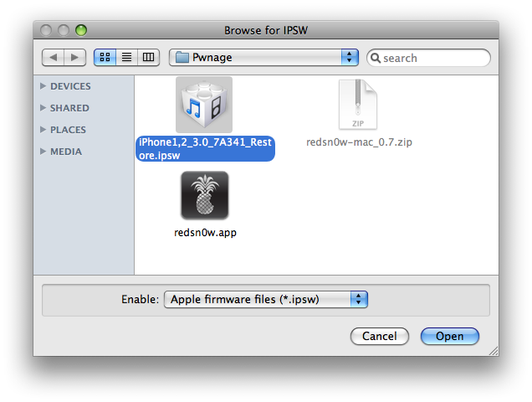Click the redsn0w-mac_0.7.zip archive icon
532x402 pixels.
pos(358,105)
